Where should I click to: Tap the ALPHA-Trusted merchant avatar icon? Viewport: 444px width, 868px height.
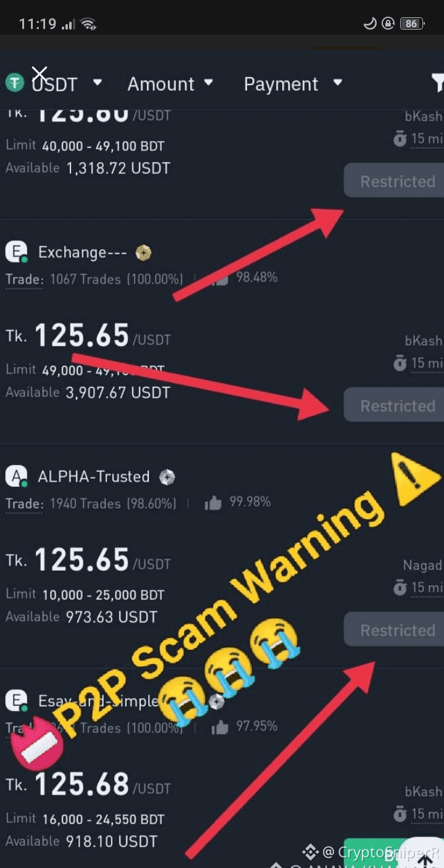(x=17, y=476)
